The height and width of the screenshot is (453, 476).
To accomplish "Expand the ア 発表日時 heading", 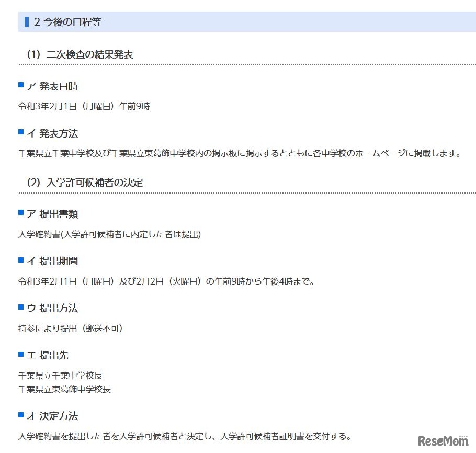I will click(52, 86).
